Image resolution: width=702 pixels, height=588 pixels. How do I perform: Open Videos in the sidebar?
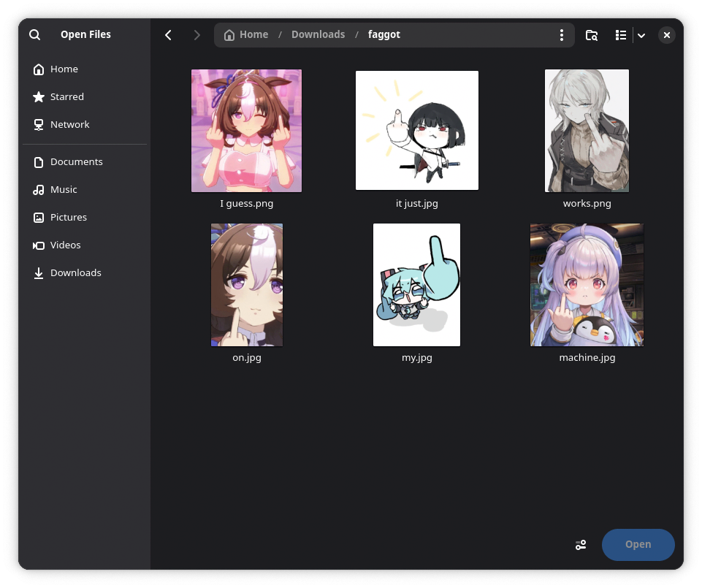tap(85, 245)
